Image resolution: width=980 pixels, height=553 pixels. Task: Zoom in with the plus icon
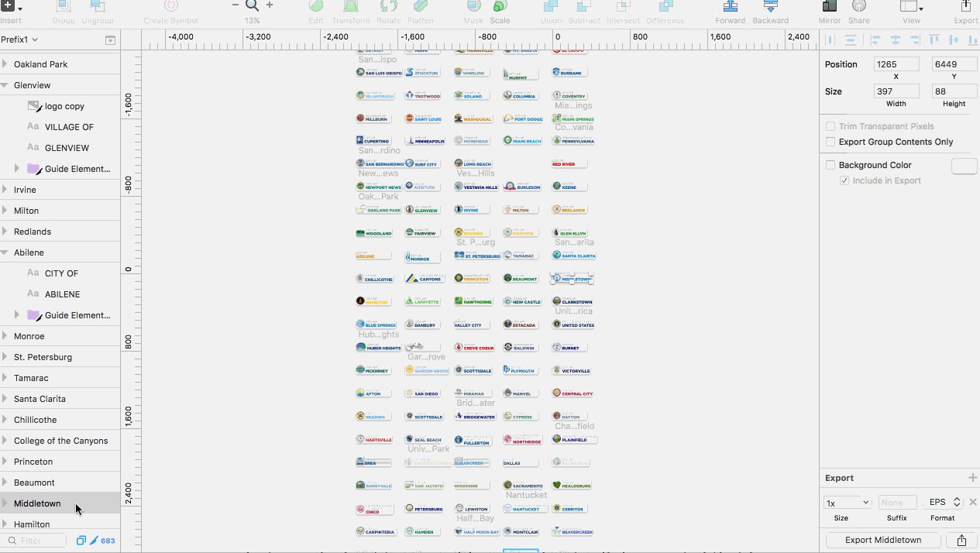point(270,5)
